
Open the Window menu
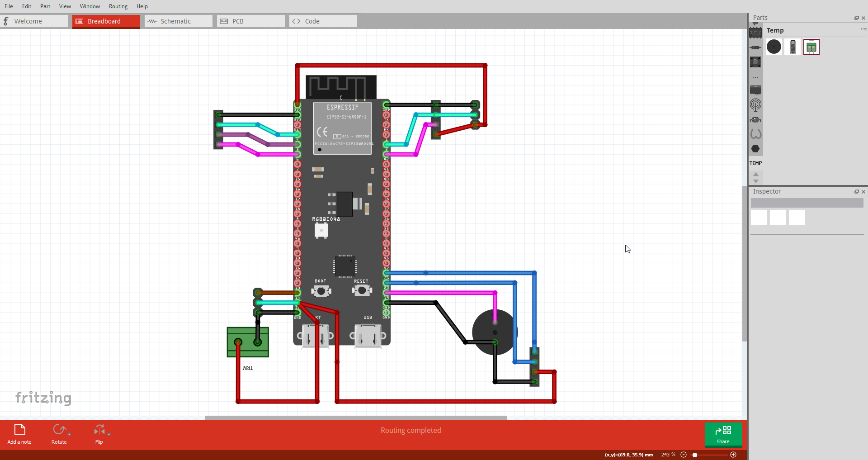tap(90, 6)
